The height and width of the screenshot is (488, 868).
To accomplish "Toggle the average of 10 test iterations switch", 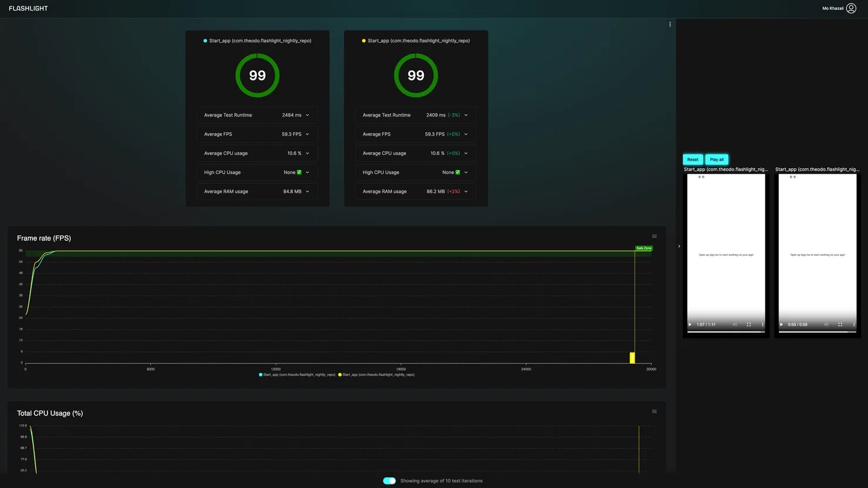I will click(x=389, y=481).
